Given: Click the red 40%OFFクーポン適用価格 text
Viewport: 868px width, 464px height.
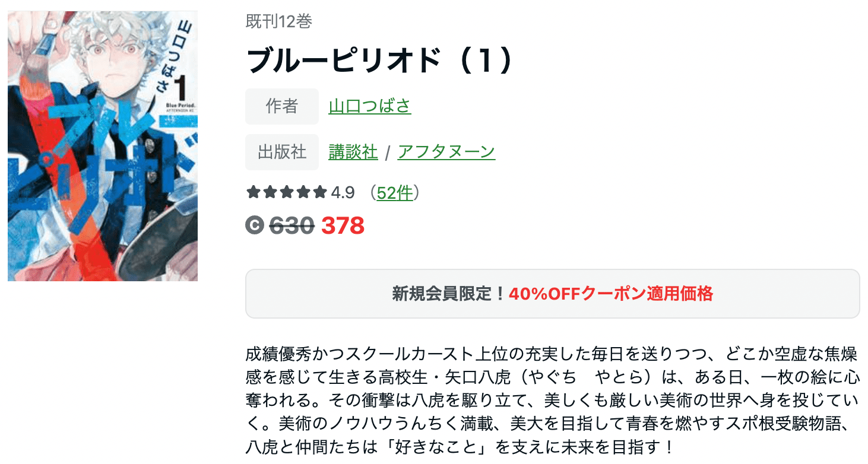Looking at the screenshot, I should point(611,294).
